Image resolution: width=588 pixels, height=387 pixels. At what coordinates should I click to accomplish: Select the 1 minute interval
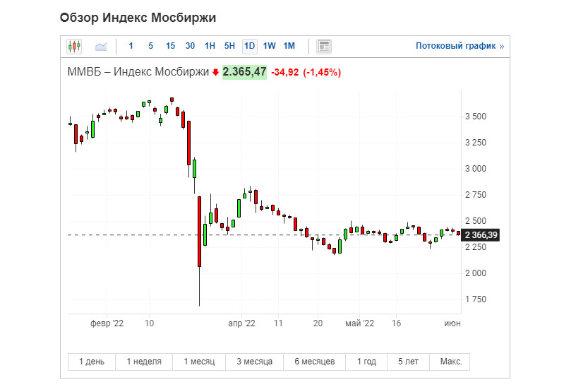point(131,46)
